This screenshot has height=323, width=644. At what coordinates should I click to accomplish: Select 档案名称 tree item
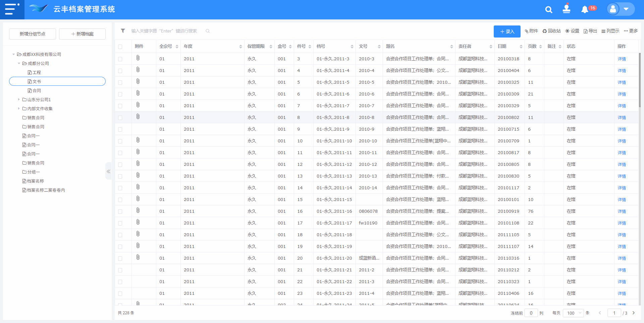click(x=33, y=181)
